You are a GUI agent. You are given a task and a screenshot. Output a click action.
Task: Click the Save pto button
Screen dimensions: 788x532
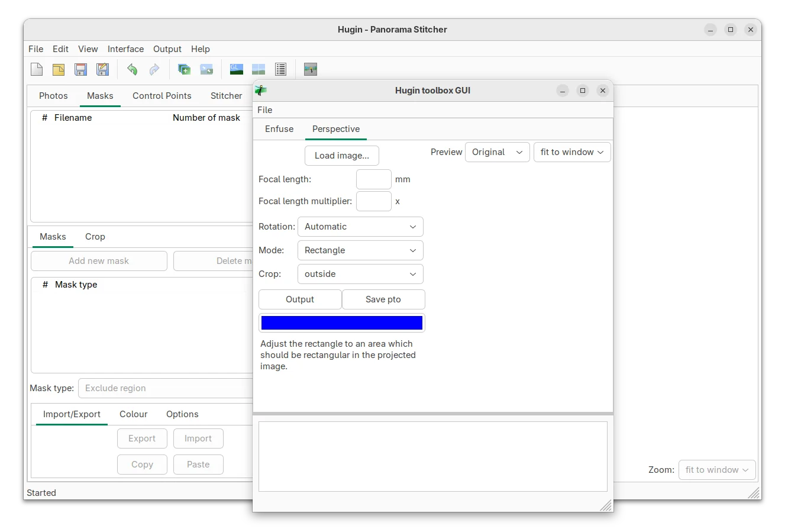383,299
